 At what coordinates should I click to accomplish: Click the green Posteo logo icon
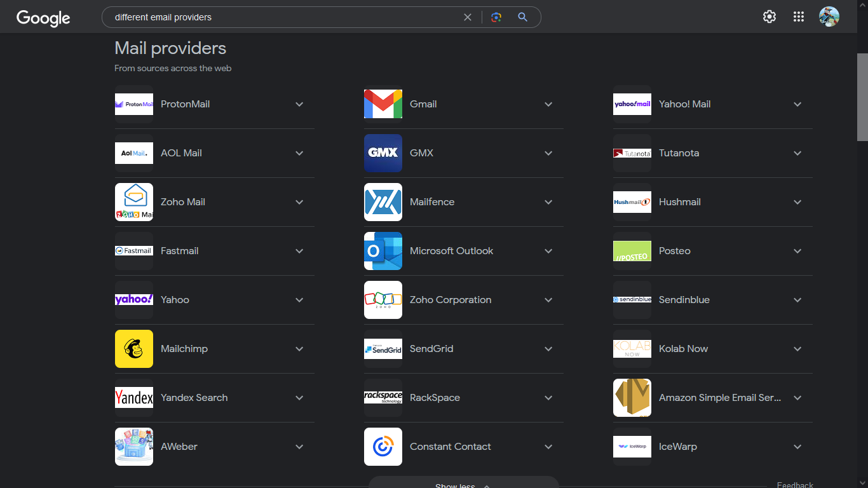coord(632,251)
